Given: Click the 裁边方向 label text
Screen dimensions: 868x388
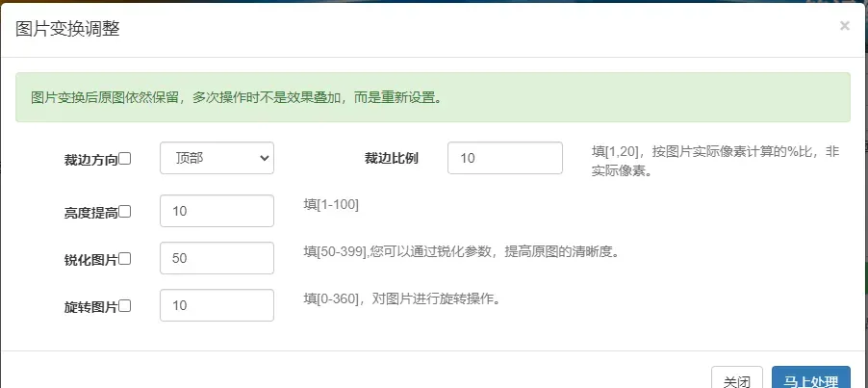Looking at the screenshot, I should tap(90, 160).
